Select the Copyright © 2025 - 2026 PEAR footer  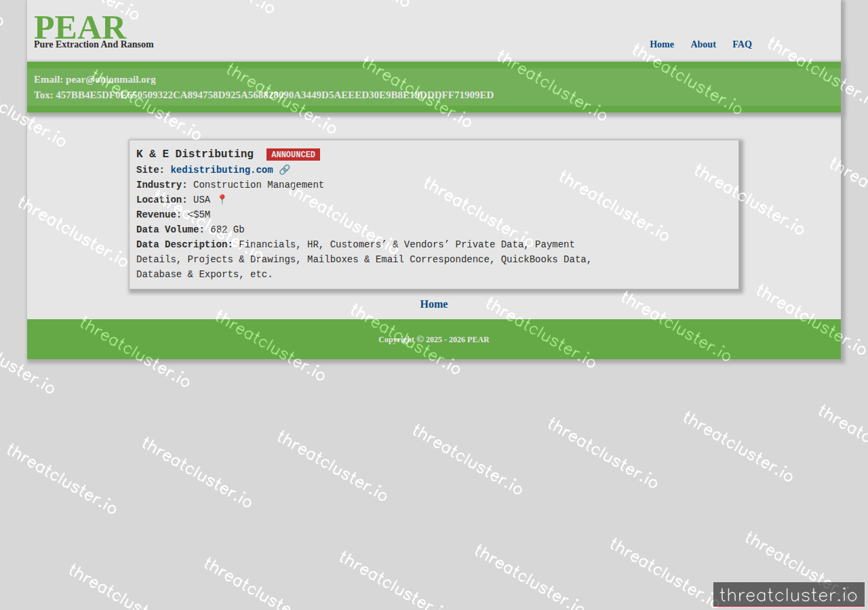pyautogui.click(x=434, y=340)
